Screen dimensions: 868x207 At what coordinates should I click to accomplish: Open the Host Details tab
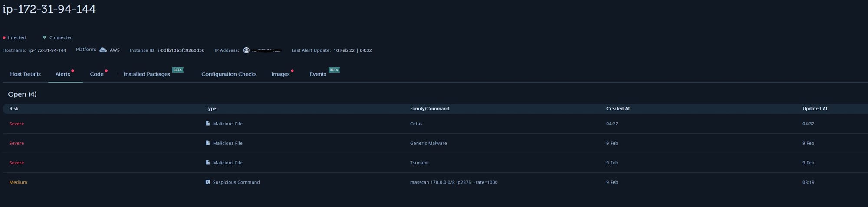[25, 74]
